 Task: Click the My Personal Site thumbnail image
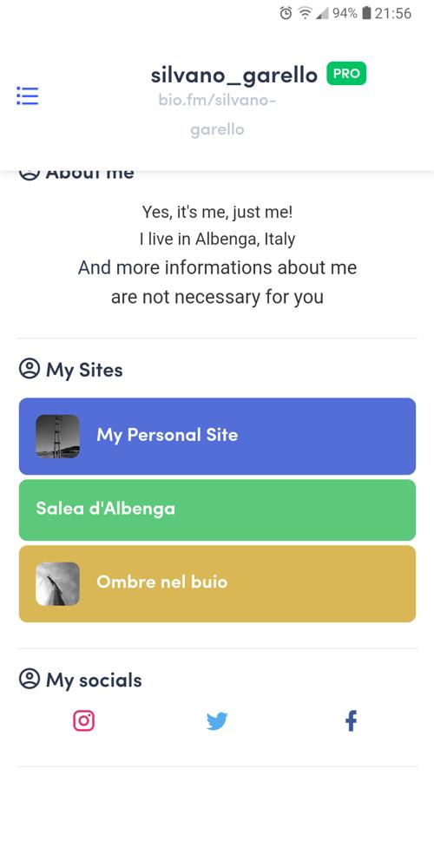click(x=57, y=437)
